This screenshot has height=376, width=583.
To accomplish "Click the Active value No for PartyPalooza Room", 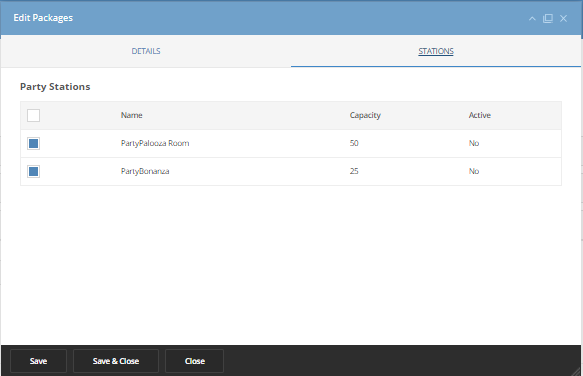I will [x=474, y=143].
